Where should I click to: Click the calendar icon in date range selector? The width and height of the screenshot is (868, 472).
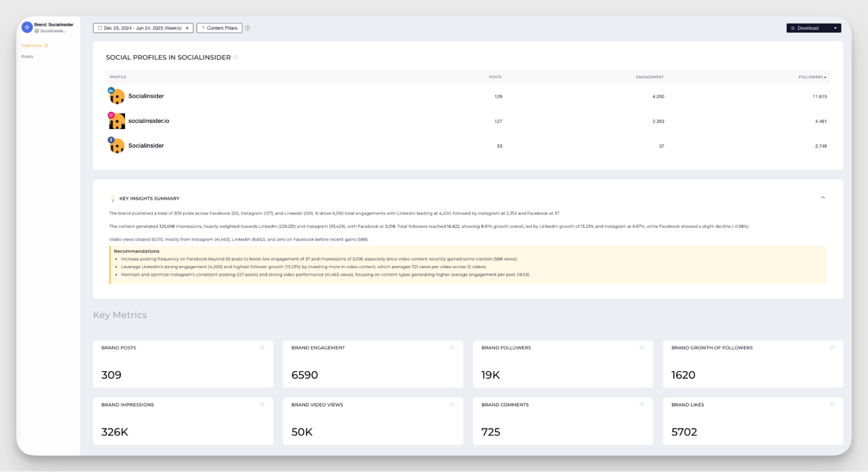pyautogui.click(x=99, y=28)
